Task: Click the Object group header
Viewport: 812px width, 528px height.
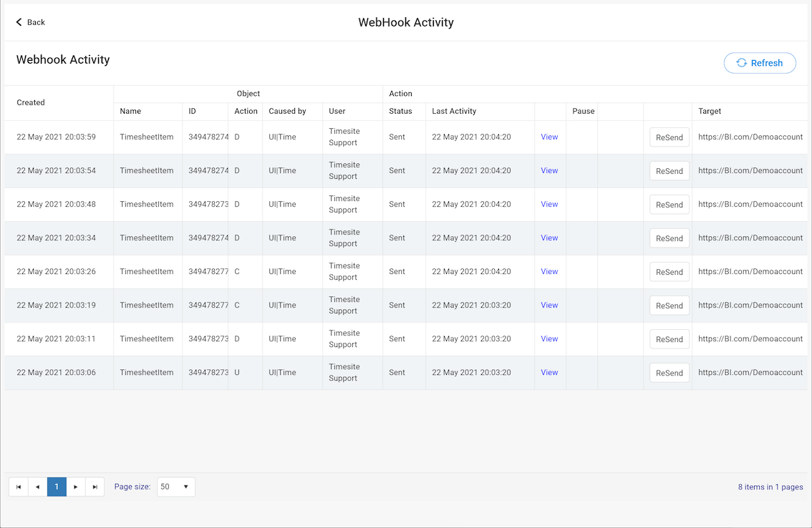Action: tap(248, 94)
